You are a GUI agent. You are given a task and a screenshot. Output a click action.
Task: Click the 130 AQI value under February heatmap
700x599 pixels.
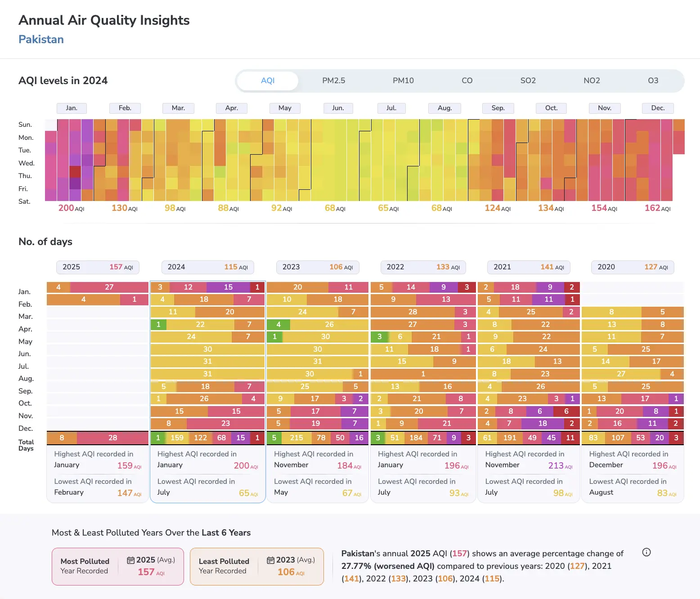(x=125, y=208)
